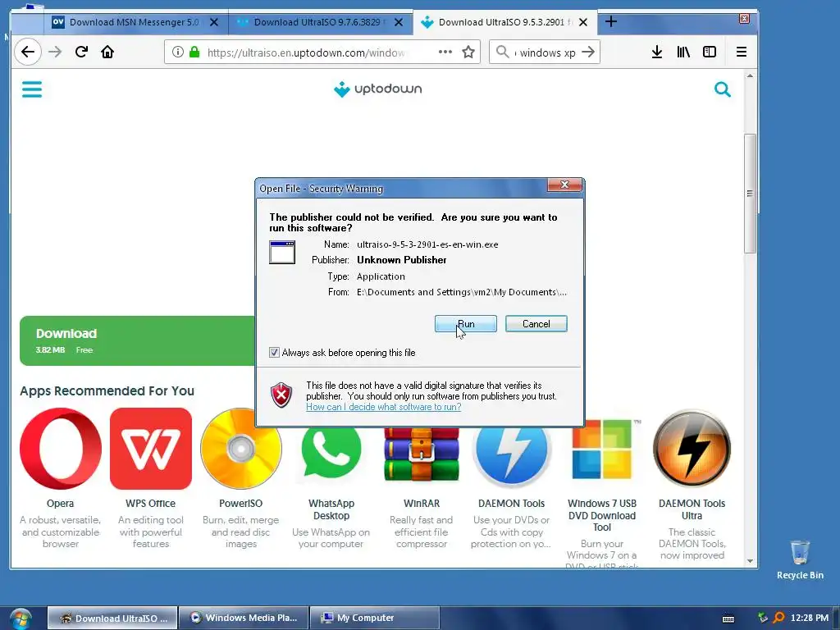The width and height of the screenshot is (840, 630).
Task: Open the Library bookmarks and history icon
Action: 683,52
